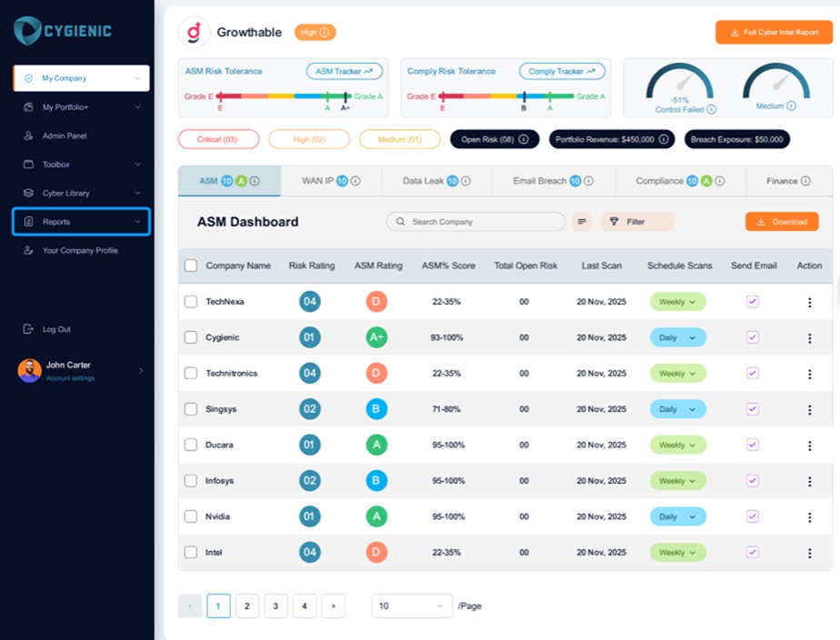Open the action menu dots for Singsys
The height and width of the screenshot is (640, 840).
click(x=809, y=410)
